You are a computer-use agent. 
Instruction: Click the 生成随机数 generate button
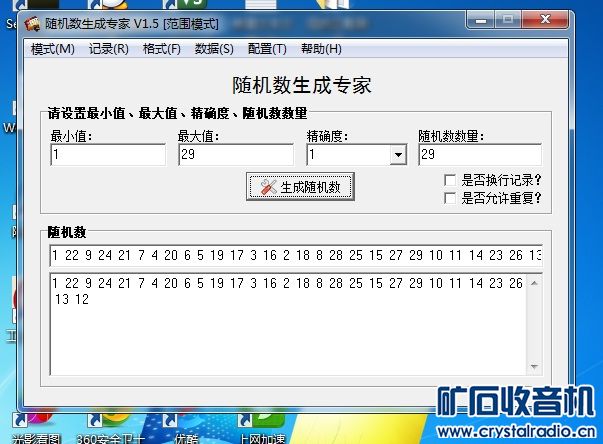click(300, 187)
